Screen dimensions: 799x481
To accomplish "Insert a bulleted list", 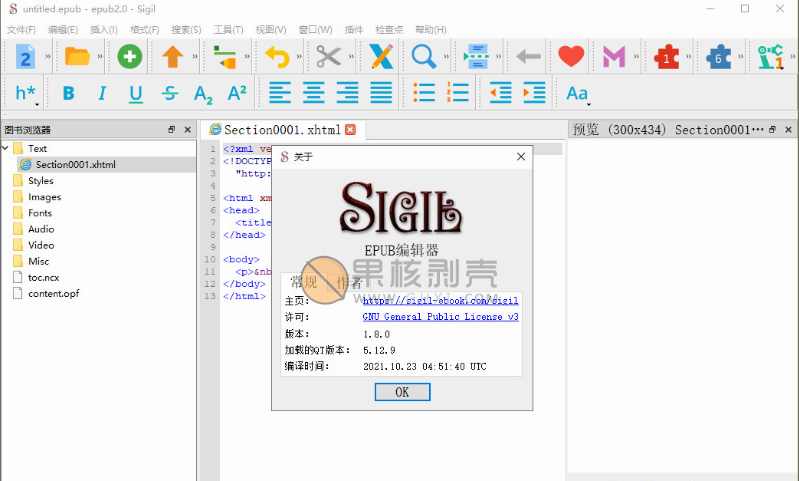I will tap(424, 93).
